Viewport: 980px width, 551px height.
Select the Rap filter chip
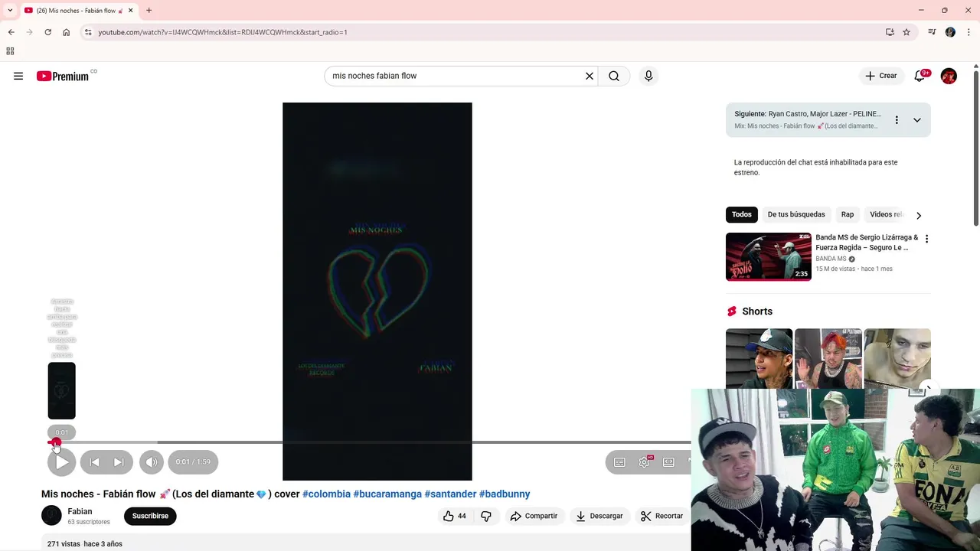848,214
